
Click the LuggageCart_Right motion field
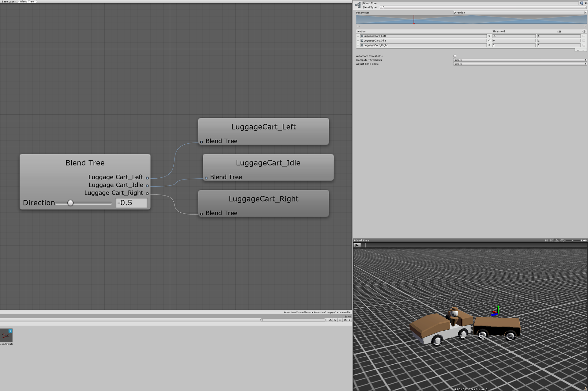pyautogui.click(x=423, y=45)
